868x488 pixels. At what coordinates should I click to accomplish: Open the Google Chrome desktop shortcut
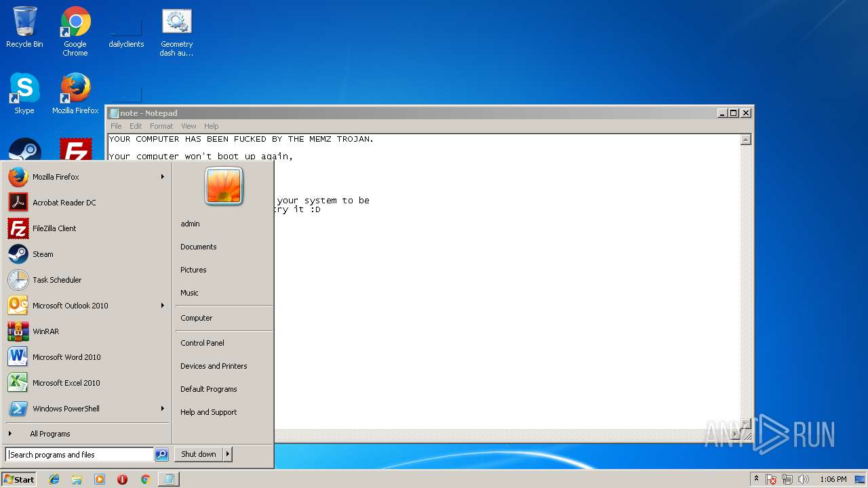pyautogui.click(x=75, y=31)
